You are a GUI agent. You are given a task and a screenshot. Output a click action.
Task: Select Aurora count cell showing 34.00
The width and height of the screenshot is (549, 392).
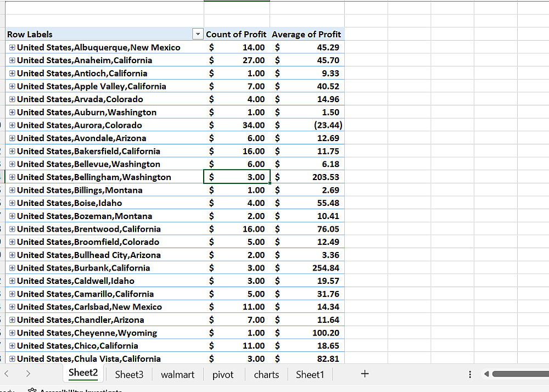pos(237,125)
